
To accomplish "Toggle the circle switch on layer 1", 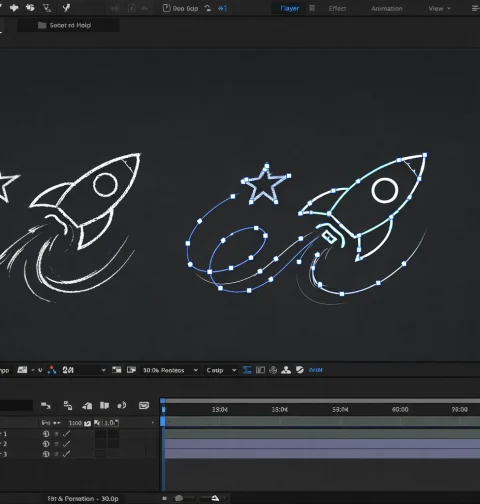I will point(46,434).
